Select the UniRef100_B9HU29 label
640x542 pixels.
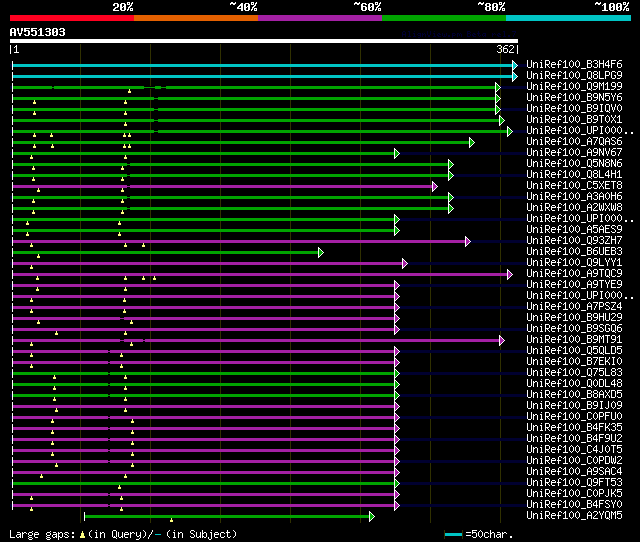point(574,318)
